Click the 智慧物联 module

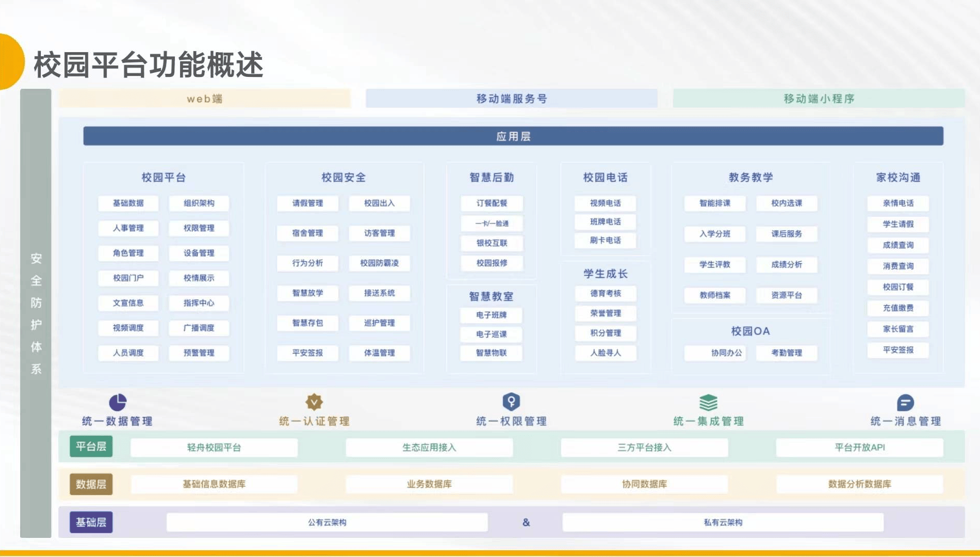492,353
